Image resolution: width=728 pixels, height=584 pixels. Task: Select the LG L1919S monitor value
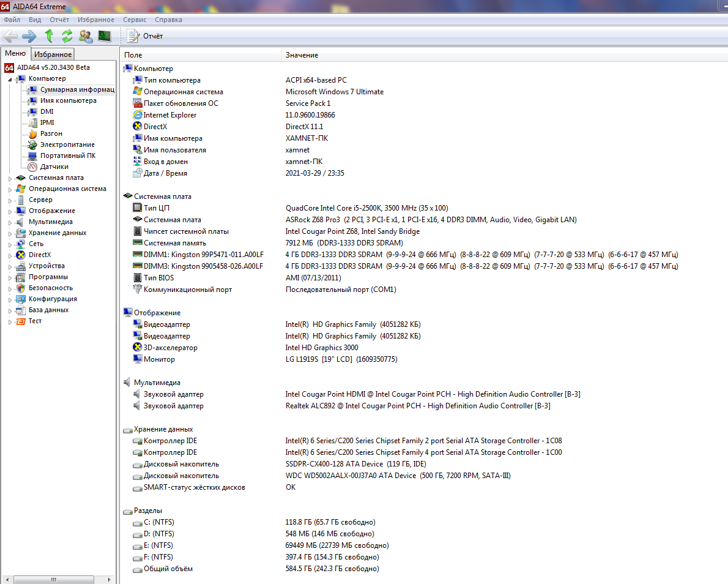[341, 359]
